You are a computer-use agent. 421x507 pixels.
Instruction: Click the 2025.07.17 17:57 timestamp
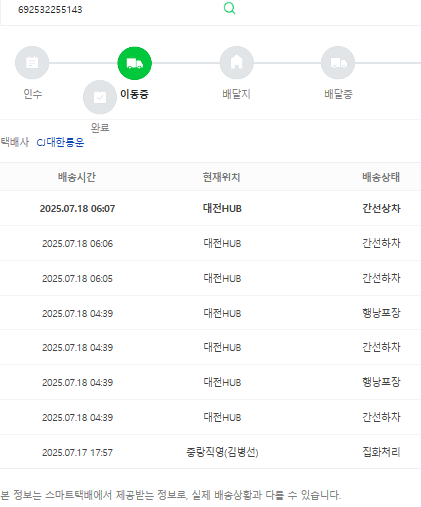77,453
